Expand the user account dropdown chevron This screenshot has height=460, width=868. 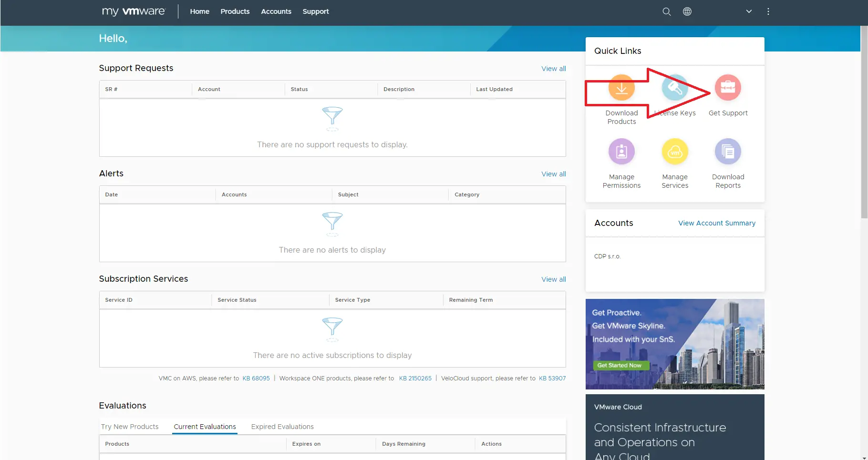coord(749,11)
